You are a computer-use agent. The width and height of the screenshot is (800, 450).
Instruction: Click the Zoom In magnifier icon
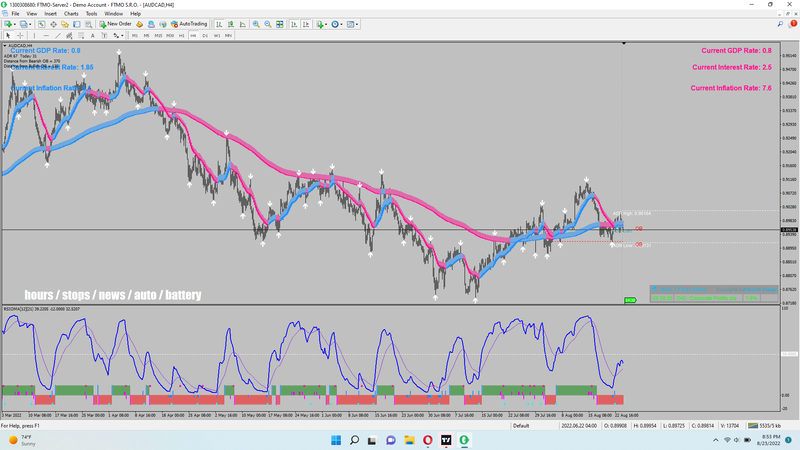click(256, 24)
